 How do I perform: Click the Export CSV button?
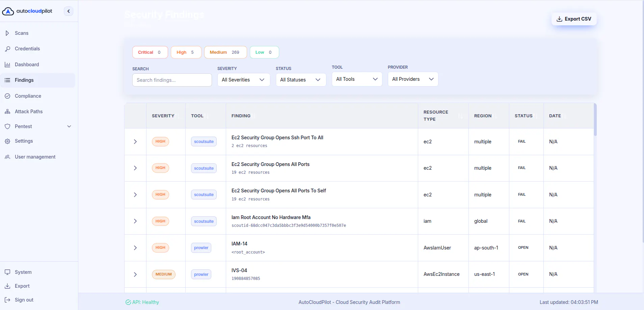coord(574,19)
